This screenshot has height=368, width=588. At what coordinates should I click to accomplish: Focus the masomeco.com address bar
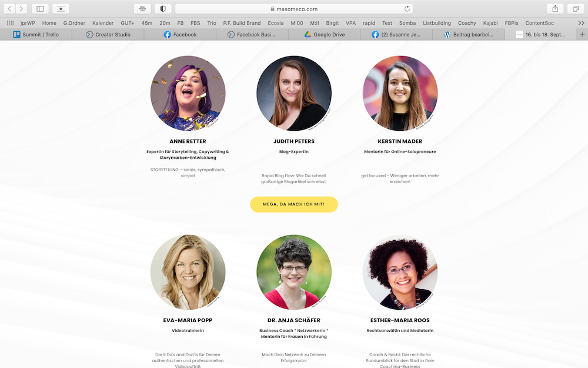coord(293,9)
